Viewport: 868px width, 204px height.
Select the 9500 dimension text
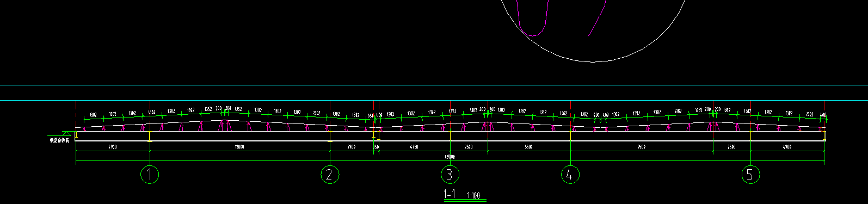pos(641,147)
